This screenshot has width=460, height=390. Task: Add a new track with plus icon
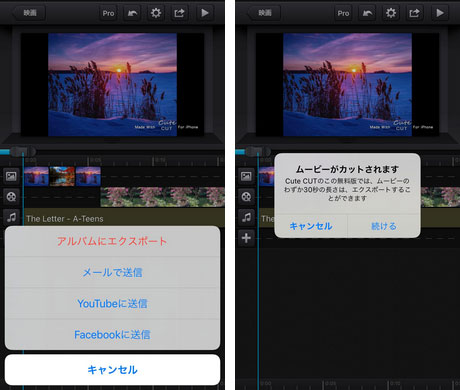[246, 238]
